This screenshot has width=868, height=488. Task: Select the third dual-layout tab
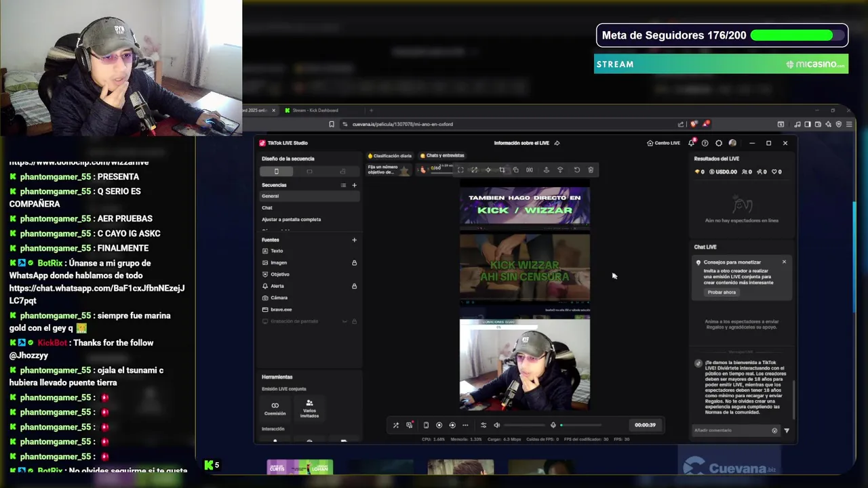pos(342,171)
